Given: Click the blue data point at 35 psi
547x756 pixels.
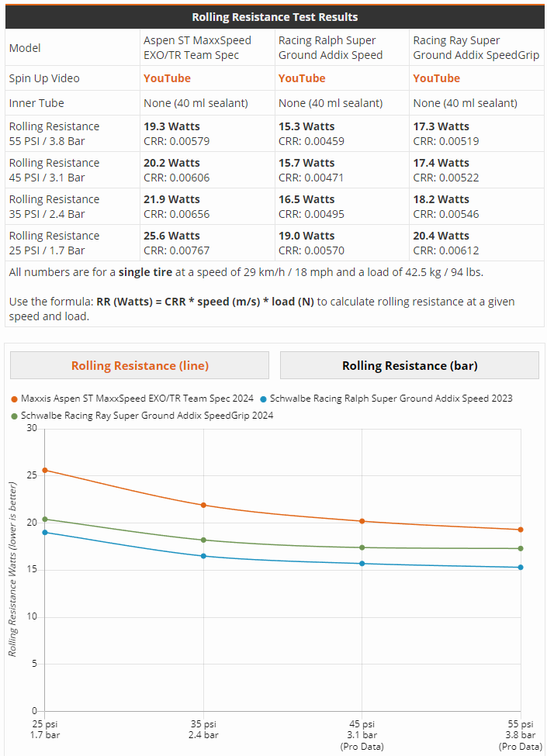Looking at the screenshot, I should (x=203, y=556).
